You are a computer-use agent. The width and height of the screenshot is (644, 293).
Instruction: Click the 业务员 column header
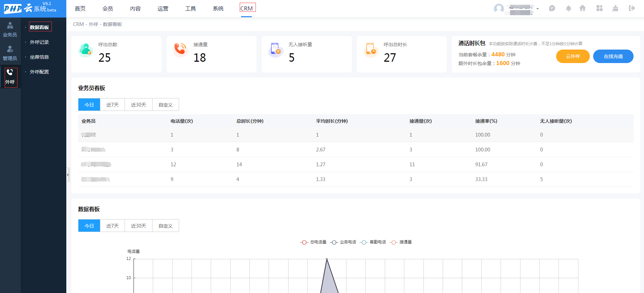tap(89, 121)
